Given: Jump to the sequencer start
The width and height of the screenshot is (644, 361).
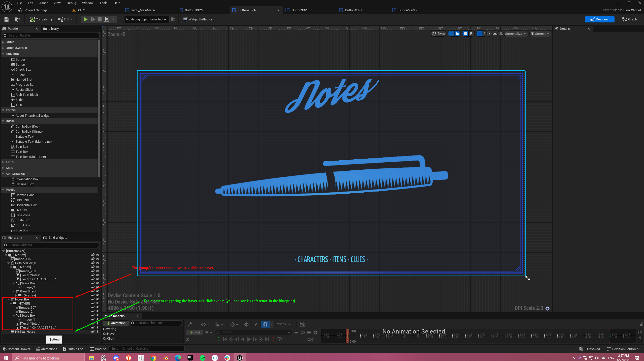Looking at the screenshot, I should pyautogui.click(x=225, y=340).
